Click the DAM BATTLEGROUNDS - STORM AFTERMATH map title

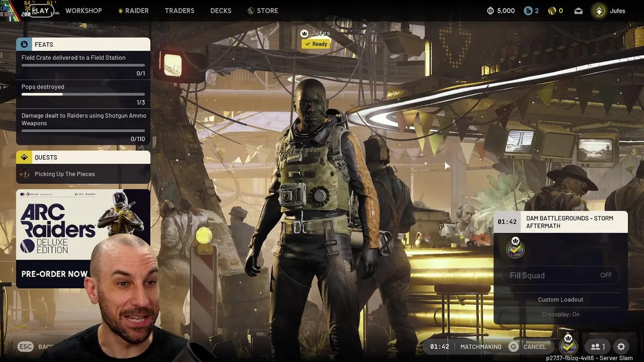pos(570,222)
